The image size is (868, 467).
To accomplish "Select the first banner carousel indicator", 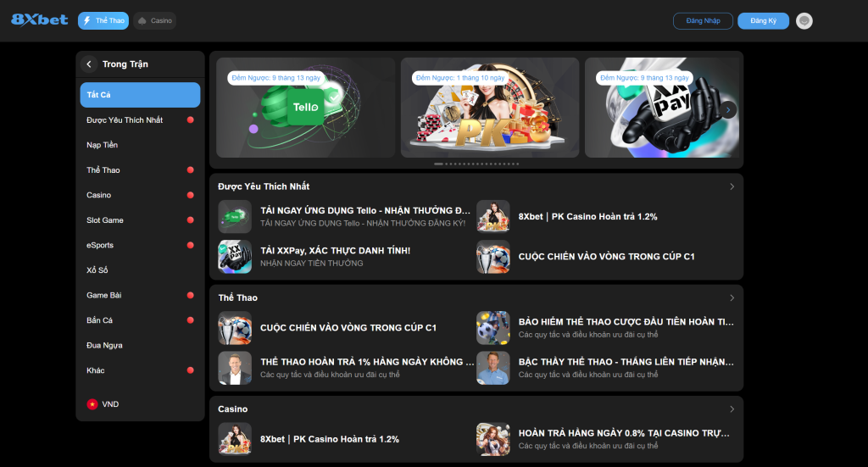I will point(438,164).
